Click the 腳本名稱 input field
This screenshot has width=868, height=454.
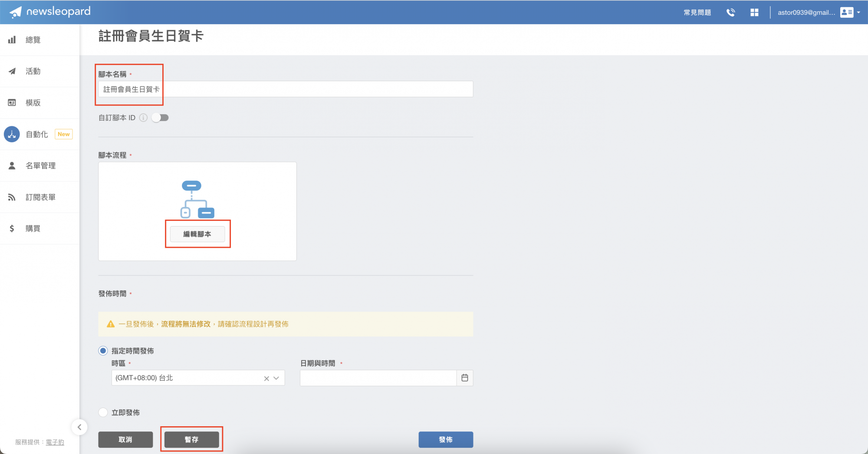pyautogui.click(x=286, y=89)
